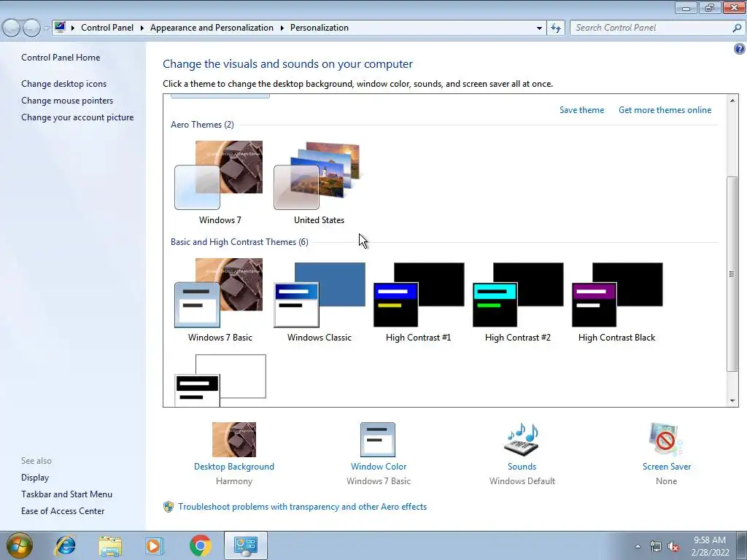
Task: Select the High Contrast White theme thumbnail
Action: [220, 381]
